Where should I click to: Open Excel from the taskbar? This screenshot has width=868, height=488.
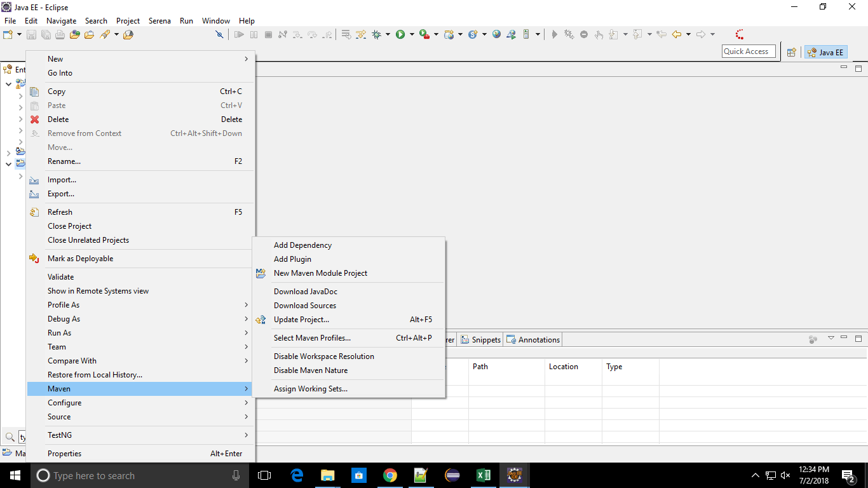pos(483,475)
